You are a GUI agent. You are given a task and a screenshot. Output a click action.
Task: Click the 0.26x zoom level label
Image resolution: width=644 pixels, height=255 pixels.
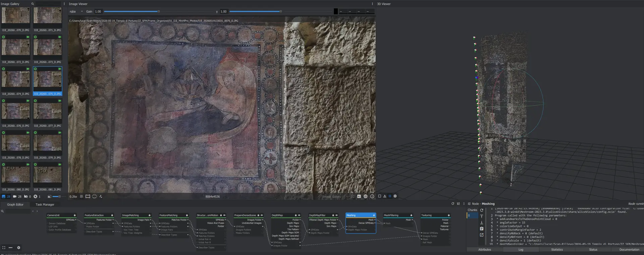tap(73, 197)
